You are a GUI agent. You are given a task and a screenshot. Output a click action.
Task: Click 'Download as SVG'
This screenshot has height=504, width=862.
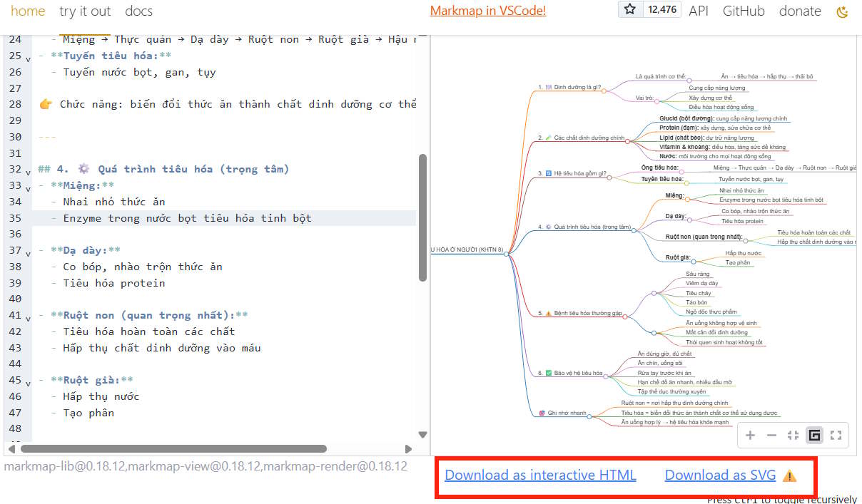[720, 475]
